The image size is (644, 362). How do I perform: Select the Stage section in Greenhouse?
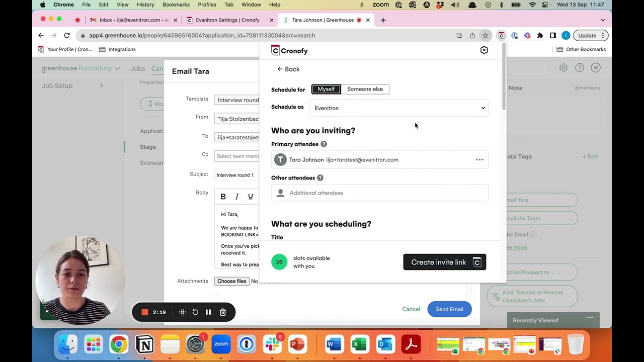point(148,147)
